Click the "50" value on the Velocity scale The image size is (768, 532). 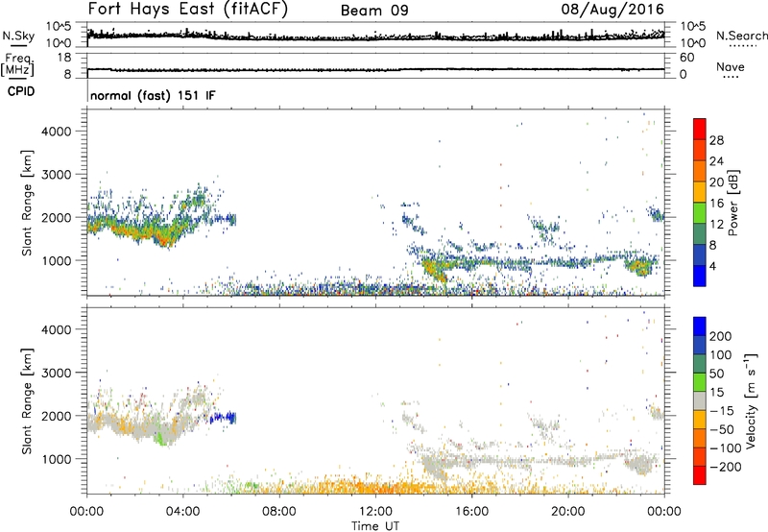(x=717, y=374)
